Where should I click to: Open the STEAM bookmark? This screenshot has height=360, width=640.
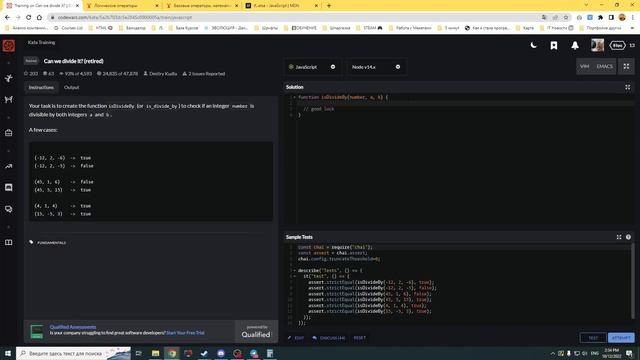pos(369,28)
